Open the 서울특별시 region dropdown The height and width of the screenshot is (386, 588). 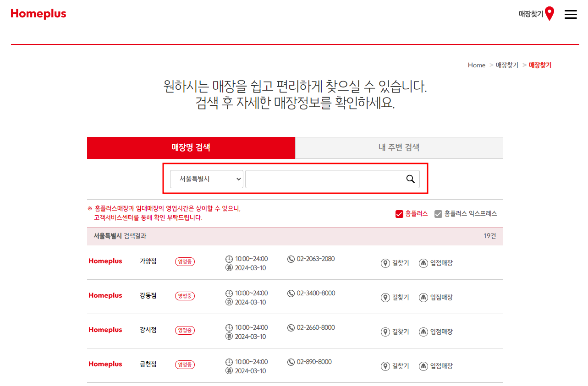pos(207,179)
